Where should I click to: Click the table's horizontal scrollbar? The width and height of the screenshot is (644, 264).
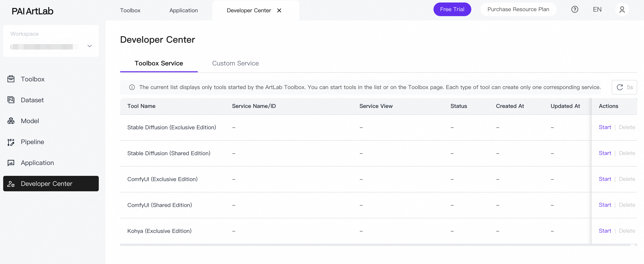[375, 245]
